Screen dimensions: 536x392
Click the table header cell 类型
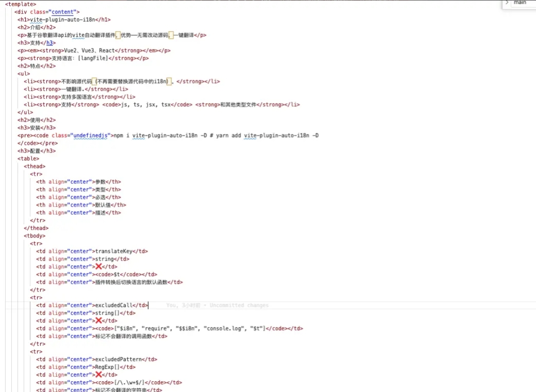(79, 190)
